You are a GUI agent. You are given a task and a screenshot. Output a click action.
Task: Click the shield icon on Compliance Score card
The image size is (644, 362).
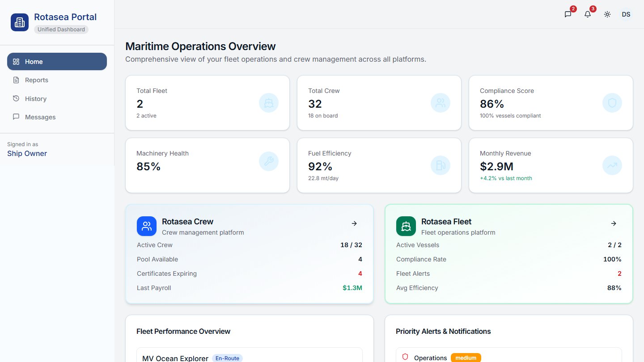coord(612,103)
